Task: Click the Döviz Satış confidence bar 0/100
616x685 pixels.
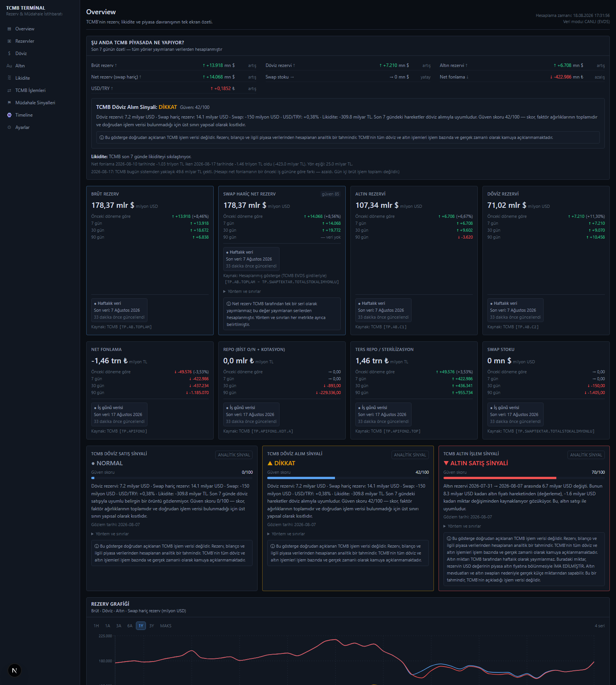Action: pyautogui.click(x=172, y=478)
